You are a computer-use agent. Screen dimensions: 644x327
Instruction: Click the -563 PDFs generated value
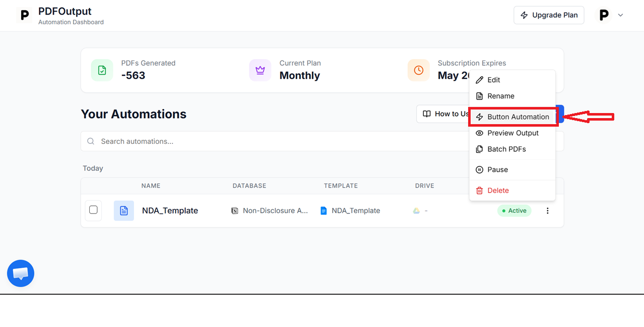point(133,75)
